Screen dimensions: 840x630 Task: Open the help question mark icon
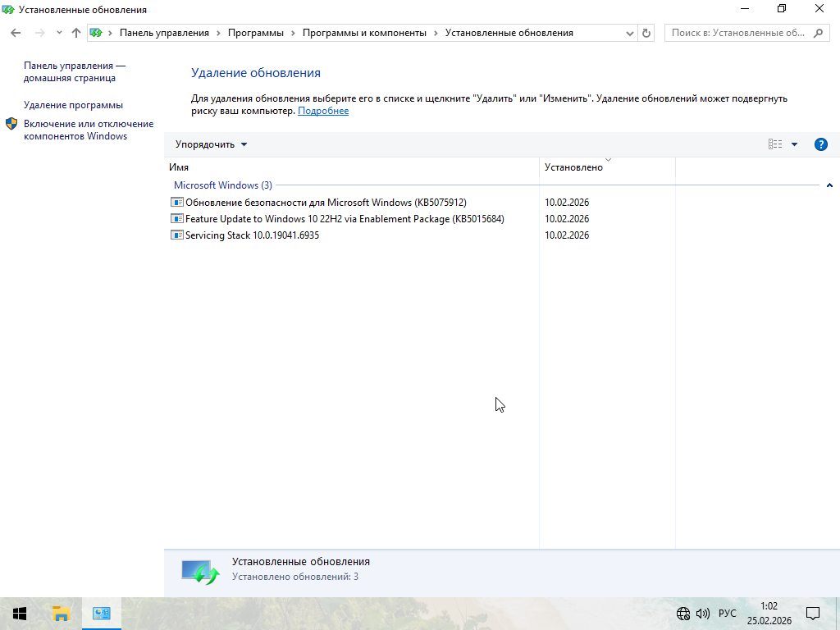point(820,144)
